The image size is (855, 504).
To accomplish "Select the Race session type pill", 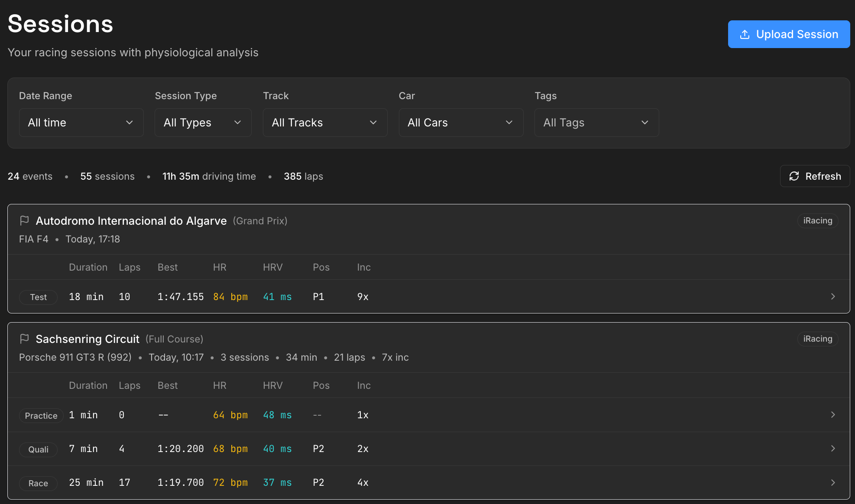I will 39,483.
